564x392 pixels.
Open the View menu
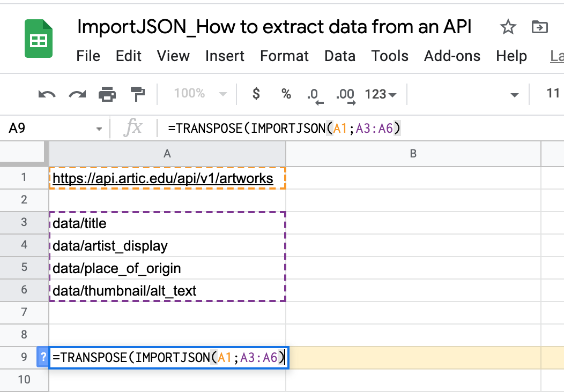(173, 56)
